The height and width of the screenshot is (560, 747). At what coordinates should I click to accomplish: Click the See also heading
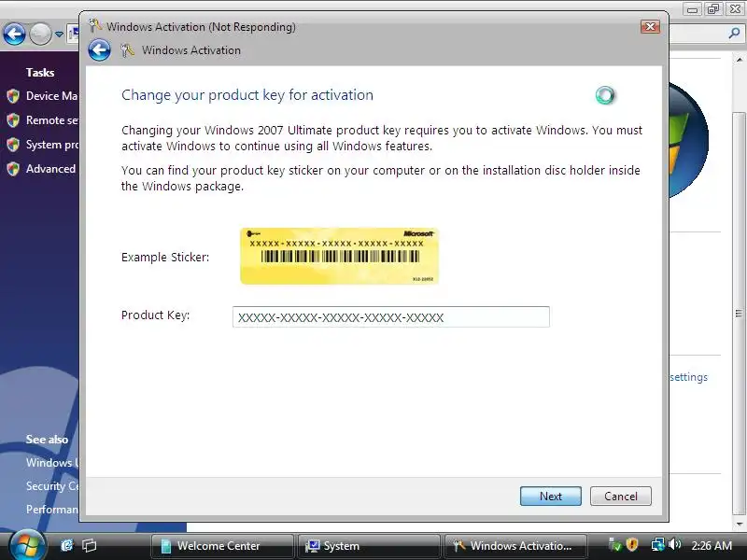(x=47, y=439)
